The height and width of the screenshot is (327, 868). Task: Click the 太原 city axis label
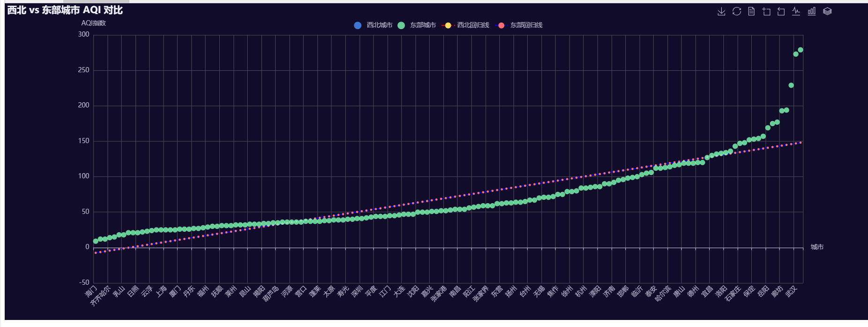pyautogui.click(x=329, y=291)
